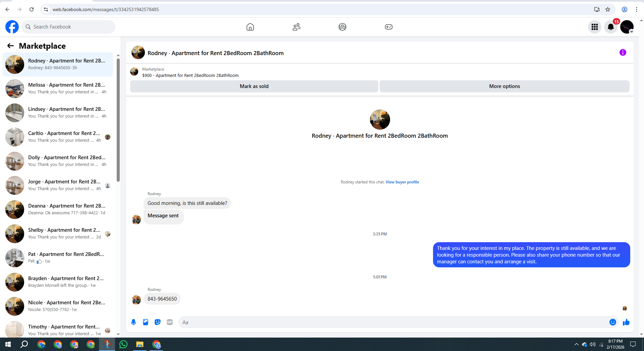Send a thumbs-up like
Image resolution: width=644 pixels, height=351 pixels.
626,322
